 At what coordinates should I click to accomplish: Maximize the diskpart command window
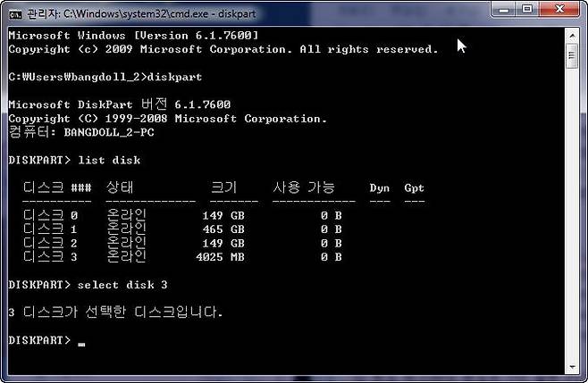525,10
